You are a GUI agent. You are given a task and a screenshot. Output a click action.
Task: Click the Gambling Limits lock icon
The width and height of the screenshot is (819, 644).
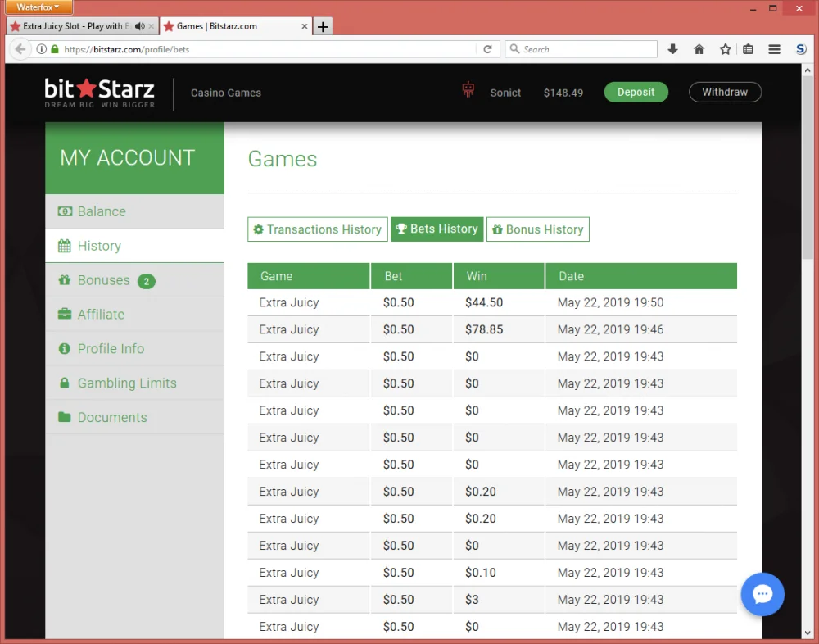click(x=64, y=383)
